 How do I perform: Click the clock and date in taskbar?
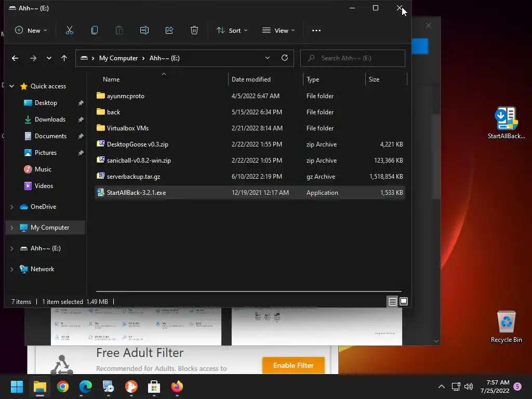495,387
